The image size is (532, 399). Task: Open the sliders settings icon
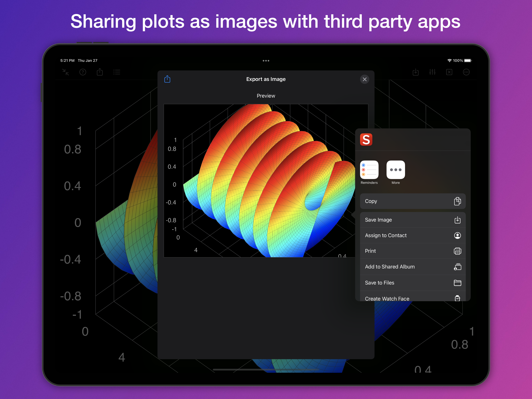coord(432,72)
